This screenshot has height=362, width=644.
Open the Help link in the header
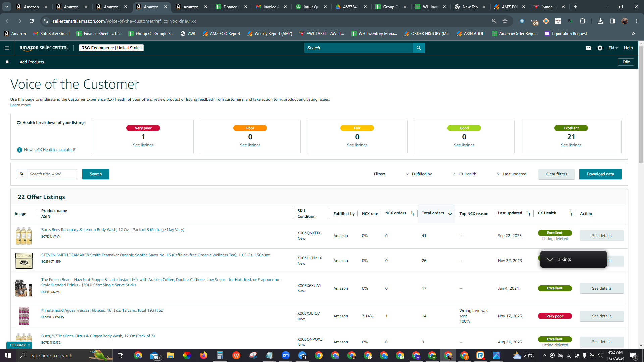click(x=628, y=48)
